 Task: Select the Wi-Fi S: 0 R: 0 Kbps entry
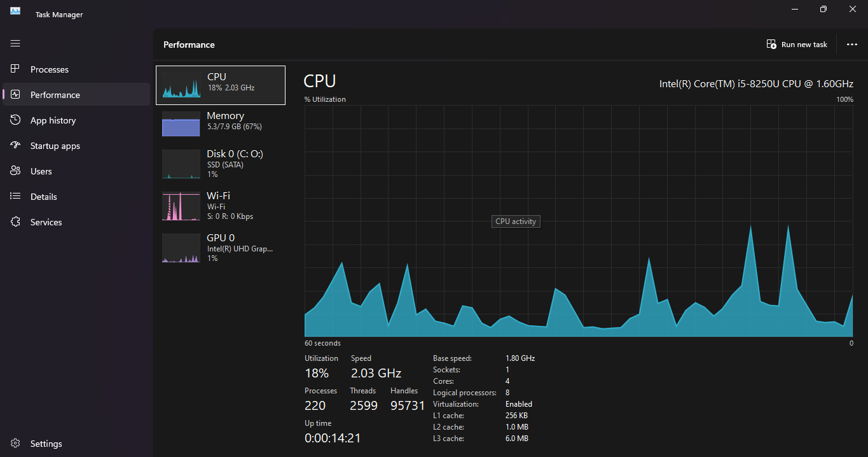[x=221, y=206]
